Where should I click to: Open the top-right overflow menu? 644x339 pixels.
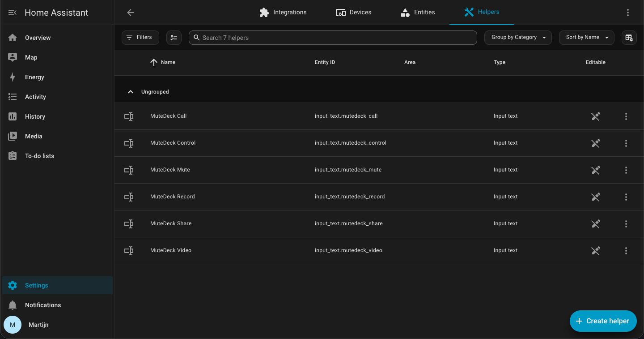click(x=628, y=13)
